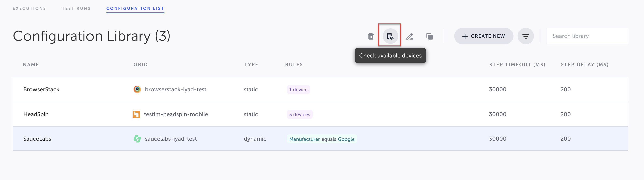This screenshot has width=644, height=180.
Task: Click the Check available devices icon
Action: (390, 36)
